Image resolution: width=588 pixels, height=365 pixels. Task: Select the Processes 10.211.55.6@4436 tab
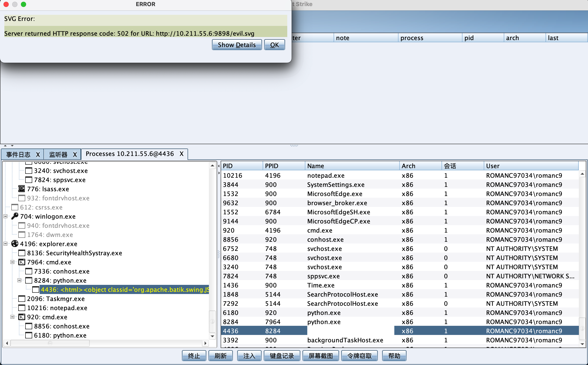tap(130, 154)
